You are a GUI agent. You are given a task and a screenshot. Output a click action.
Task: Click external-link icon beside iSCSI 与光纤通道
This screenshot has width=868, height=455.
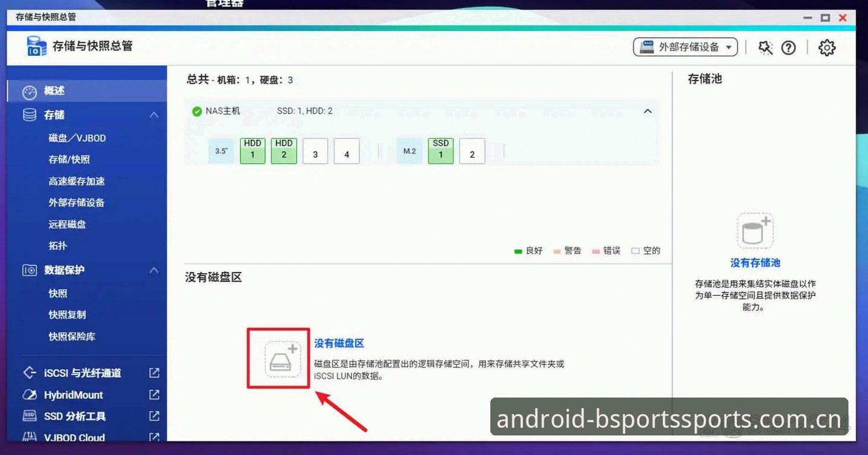(154, 373)
